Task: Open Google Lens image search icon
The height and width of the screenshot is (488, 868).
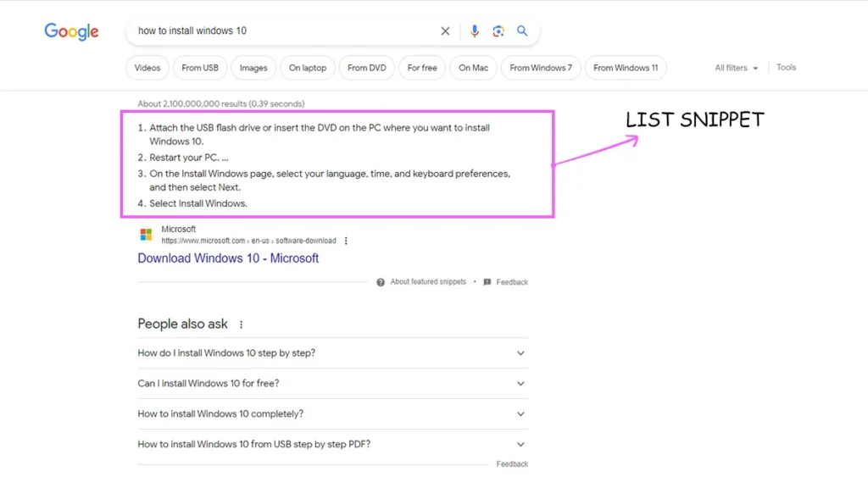Action: (x=498, y=31)
